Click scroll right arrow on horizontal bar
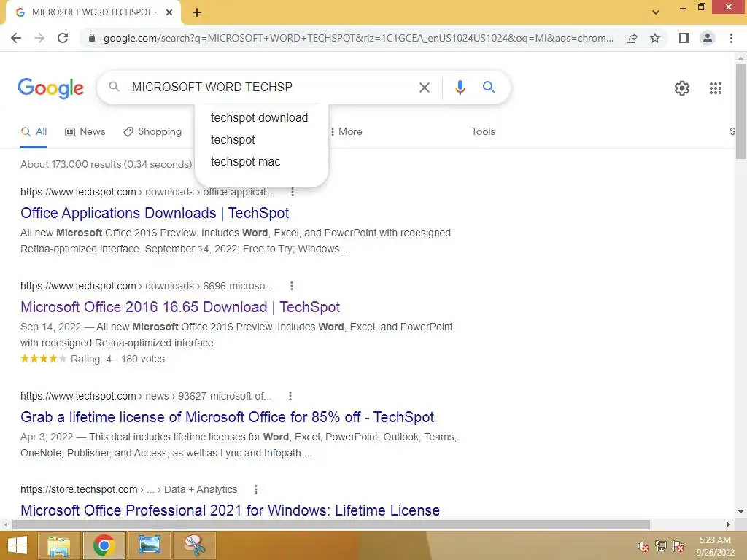Screen dimensions: 747x560 tap(729, 524)
